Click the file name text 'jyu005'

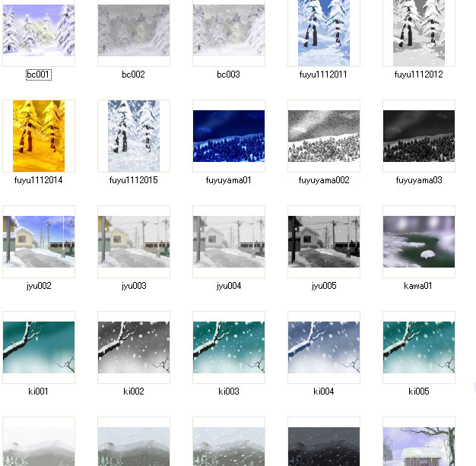pos(324,286)
